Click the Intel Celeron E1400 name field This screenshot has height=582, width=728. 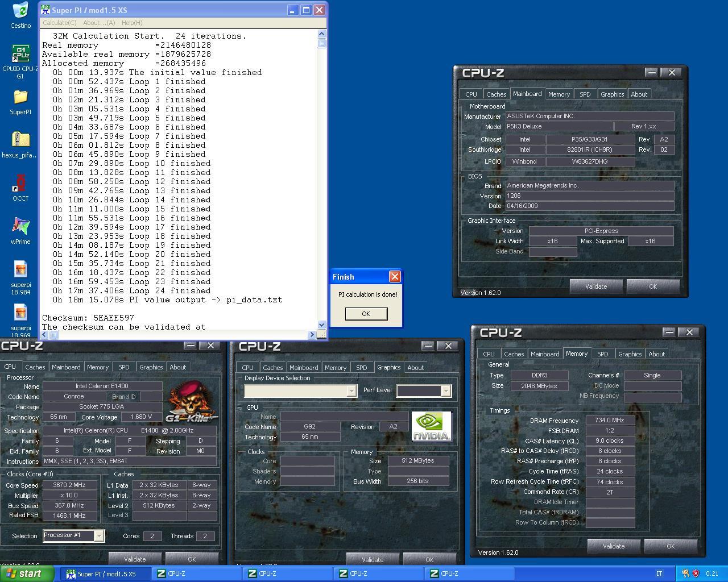[x=102, y=386]
